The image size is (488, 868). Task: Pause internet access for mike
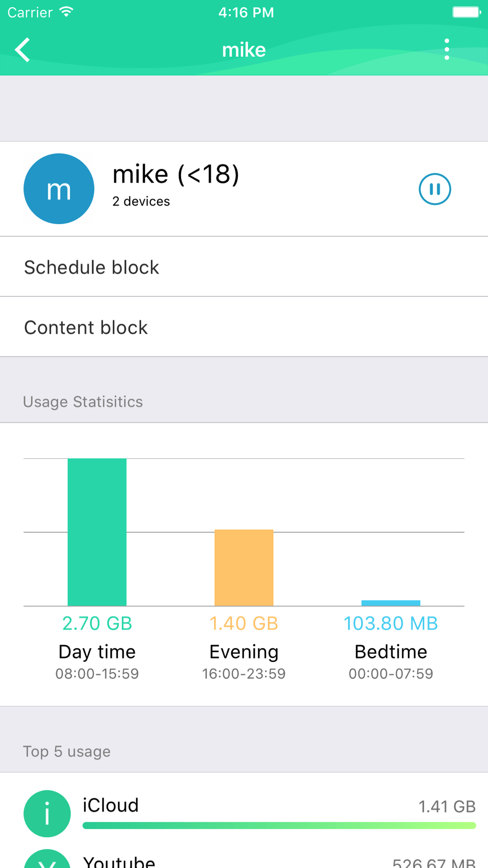tap(434, 189)
